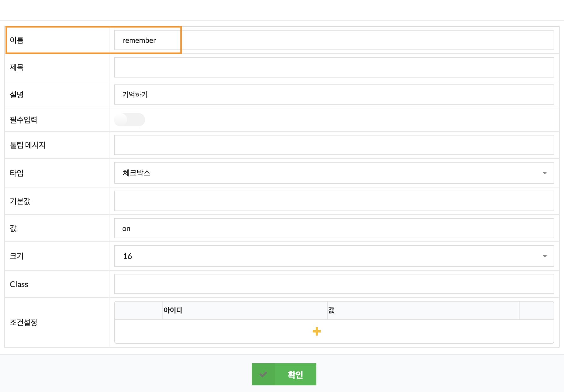Click the 툴팁 메시지 input field
The image size is (564, 392).
click(334, 145)
